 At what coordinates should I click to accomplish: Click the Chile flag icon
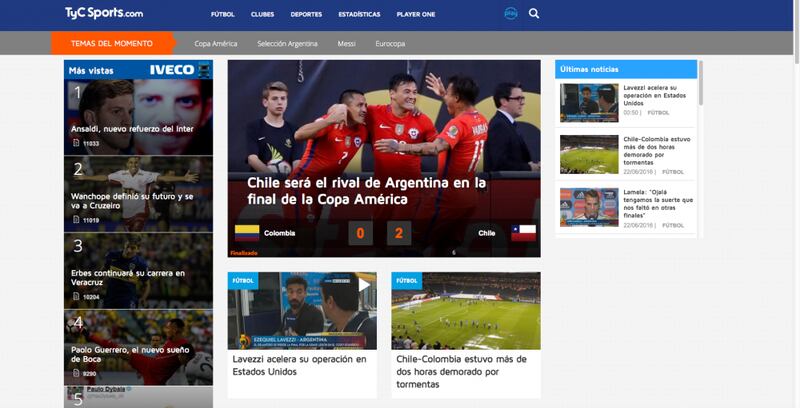pyautogui.click(x=523, y=233)
